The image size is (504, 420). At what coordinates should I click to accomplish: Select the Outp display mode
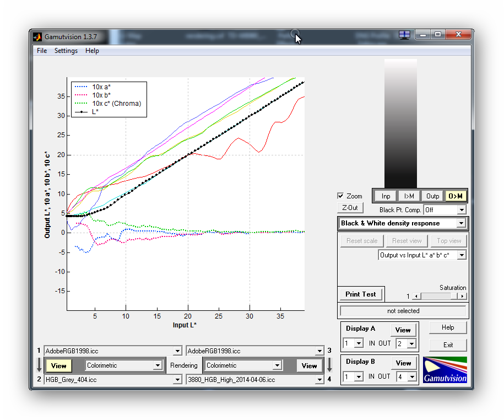tap(433, 196)
